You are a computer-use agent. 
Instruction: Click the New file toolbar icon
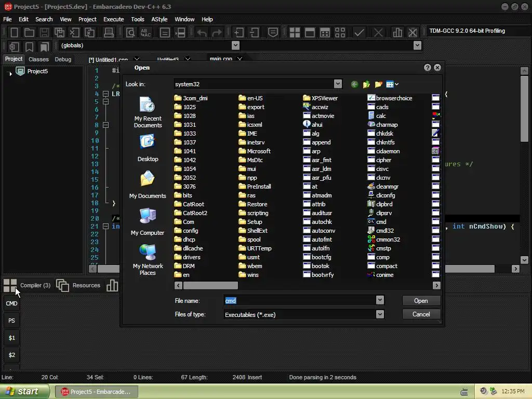14,33
